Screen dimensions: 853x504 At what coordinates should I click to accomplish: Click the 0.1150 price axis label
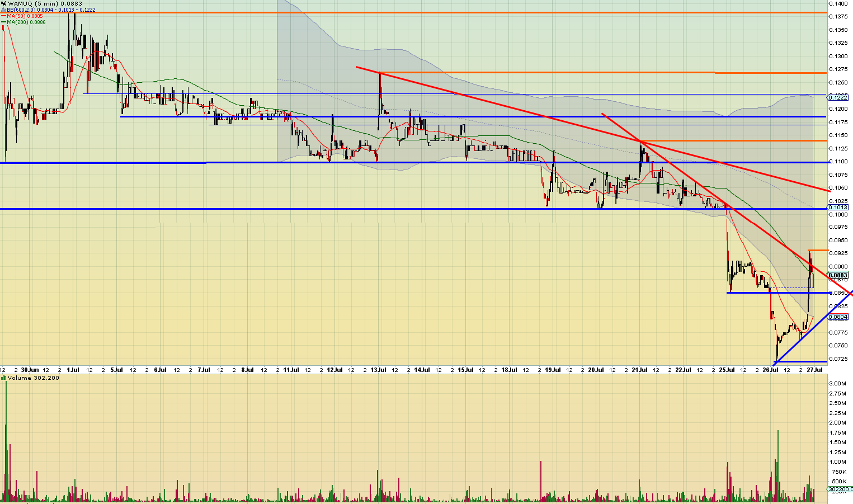(838, 135)
